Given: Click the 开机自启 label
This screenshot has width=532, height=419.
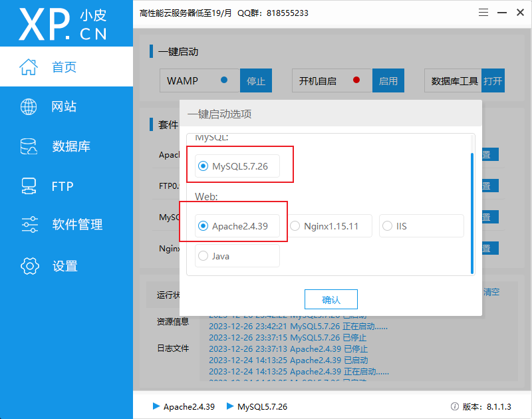Looking at the screenshot, I should point(318,80).
